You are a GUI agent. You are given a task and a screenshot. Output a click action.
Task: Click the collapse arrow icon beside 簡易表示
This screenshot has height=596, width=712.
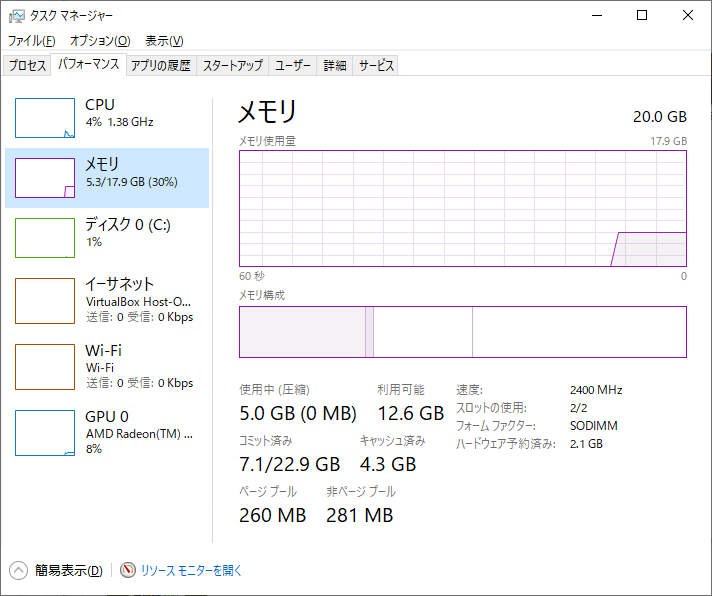click(18, 571)
